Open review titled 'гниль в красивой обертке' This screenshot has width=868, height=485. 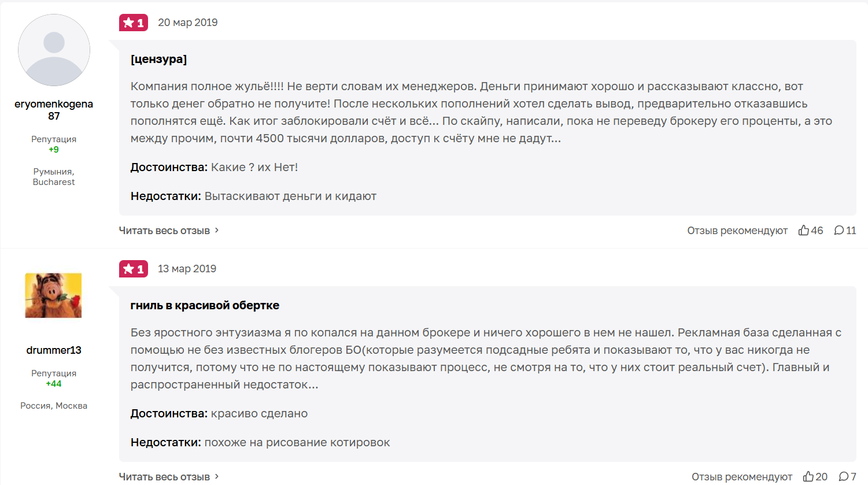tap(205, 305)
